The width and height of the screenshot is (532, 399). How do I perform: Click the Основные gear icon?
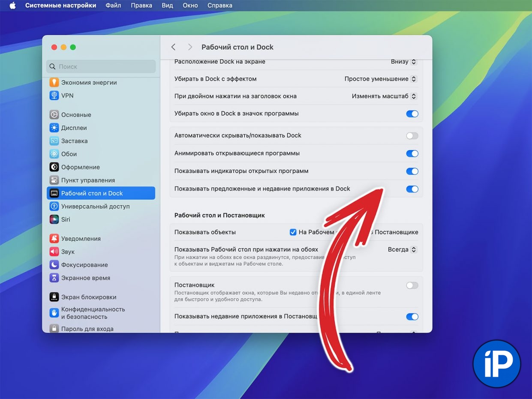54,115
